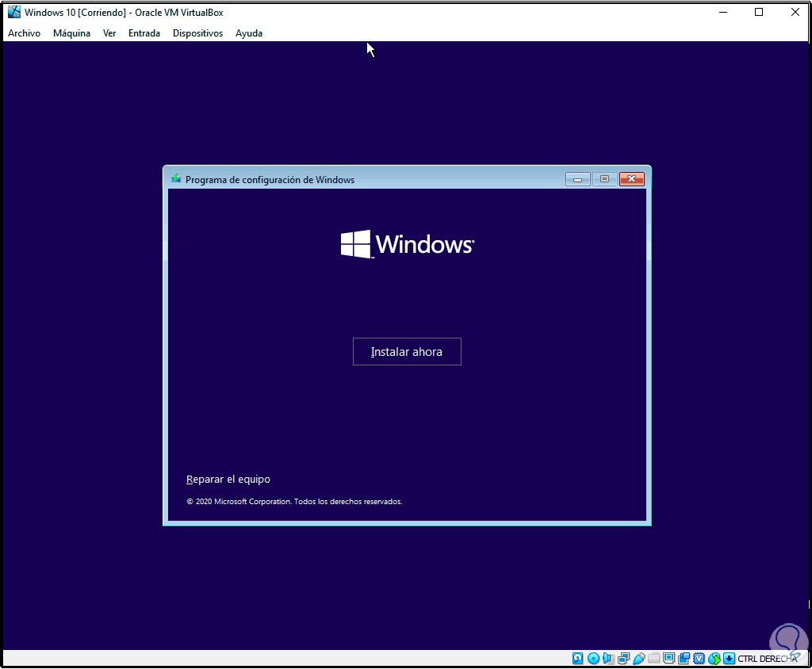Screen dimensions: 812x669
Task: Click the hard disk activity status icon
Action: [x=577, y=658]
